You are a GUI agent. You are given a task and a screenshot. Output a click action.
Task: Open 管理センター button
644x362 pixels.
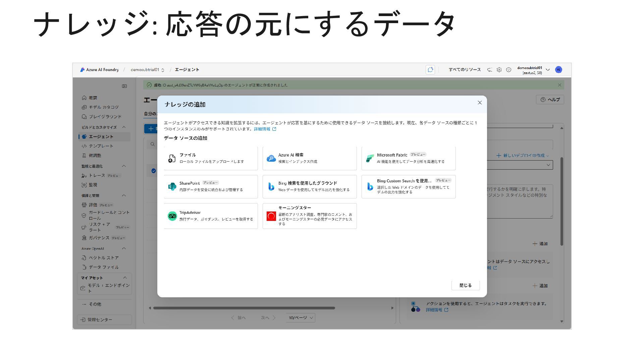[x=104, y=320]
